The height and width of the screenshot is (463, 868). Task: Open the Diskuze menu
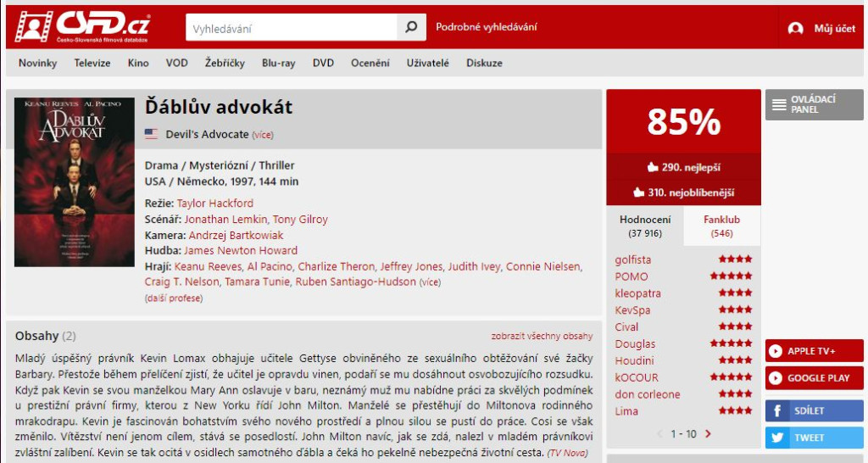(x=484, y=63)
